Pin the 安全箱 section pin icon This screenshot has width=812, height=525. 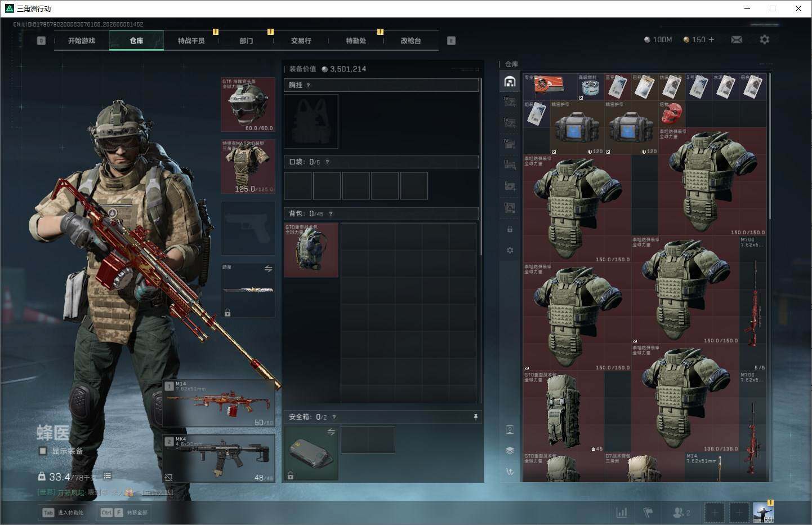tap(476, 417)
